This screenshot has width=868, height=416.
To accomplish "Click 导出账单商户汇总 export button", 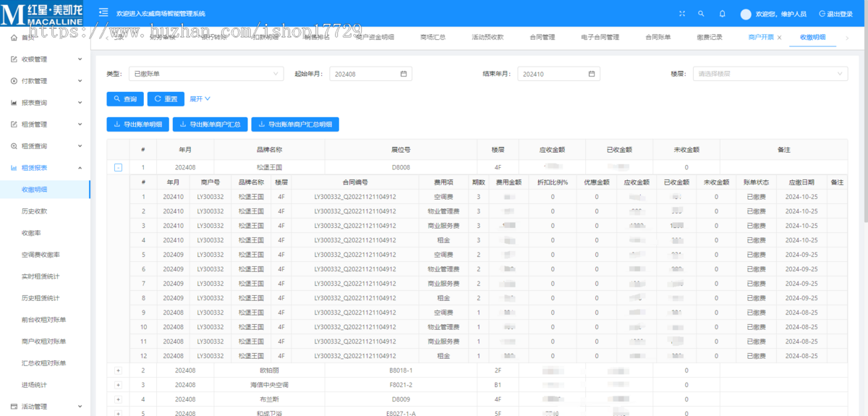I will (210, 124).
